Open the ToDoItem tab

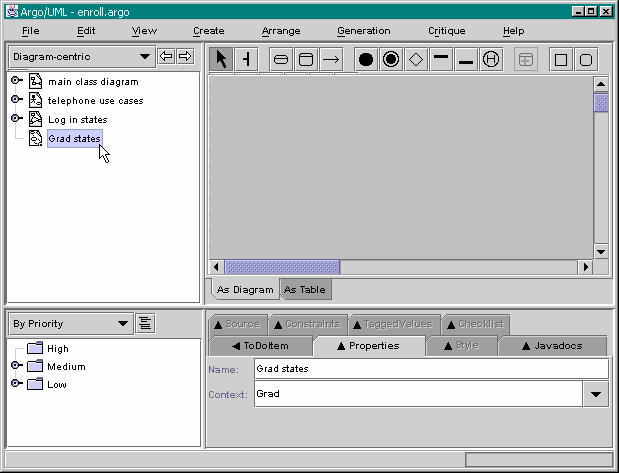pyautogui.click(x=261, y=346)
